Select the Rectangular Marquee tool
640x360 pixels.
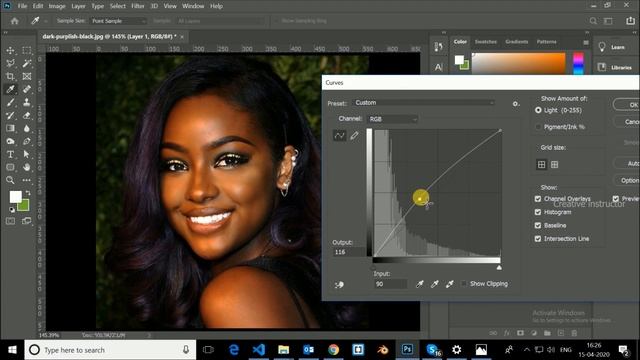pyautogui.click(x=27, y=51)
